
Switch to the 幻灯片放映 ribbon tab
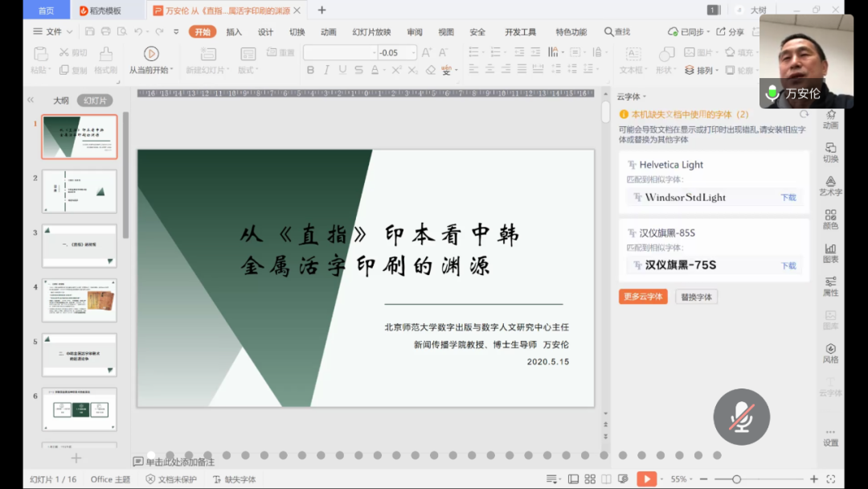371,31
